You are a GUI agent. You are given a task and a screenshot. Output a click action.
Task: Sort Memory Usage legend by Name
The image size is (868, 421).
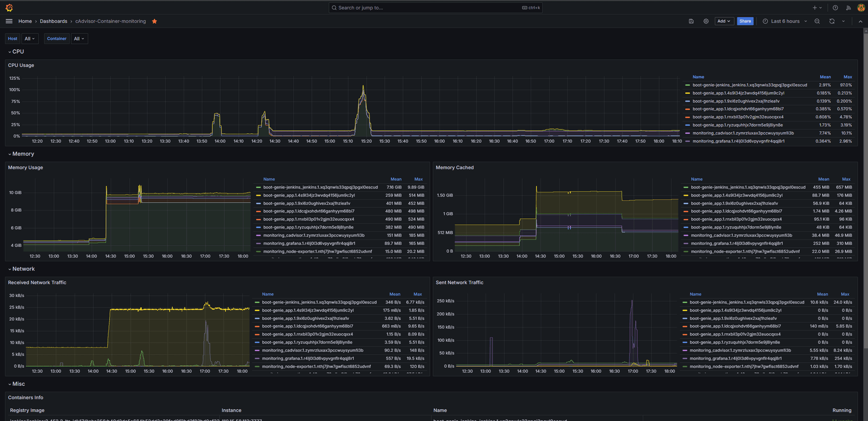[x=269, y=179]
